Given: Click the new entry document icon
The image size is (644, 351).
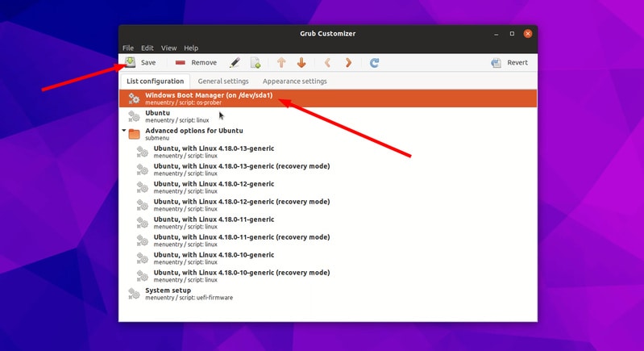Looking at the screenshot, I should click(x=256, y=62).
